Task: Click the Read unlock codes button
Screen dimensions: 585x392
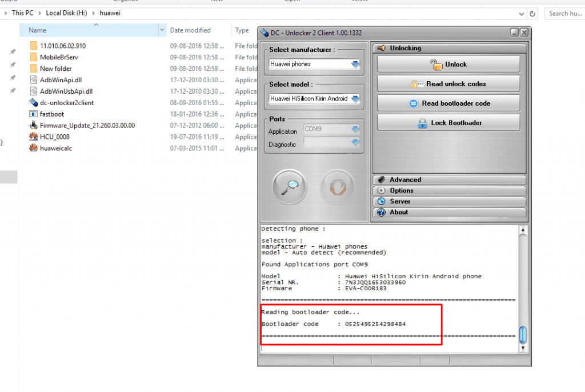Action: (x=448, y=84)
